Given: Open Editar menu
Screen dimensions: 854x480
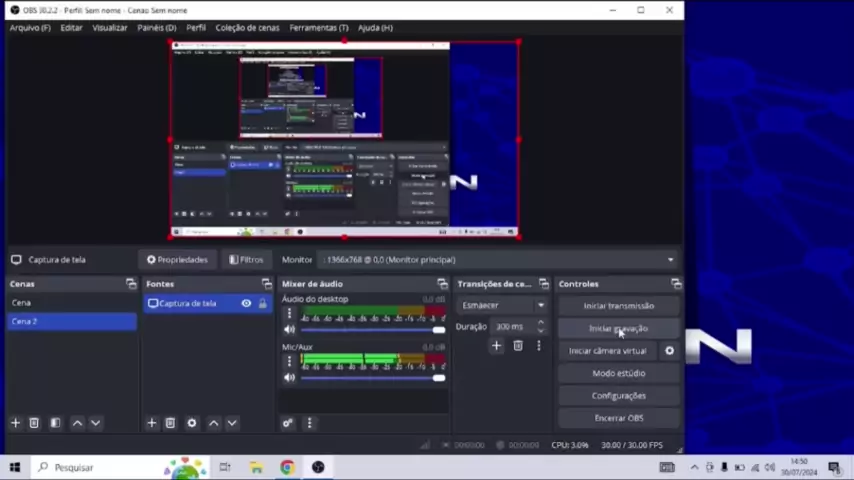Looking at the screenshot, I should [x=71, y=28].
